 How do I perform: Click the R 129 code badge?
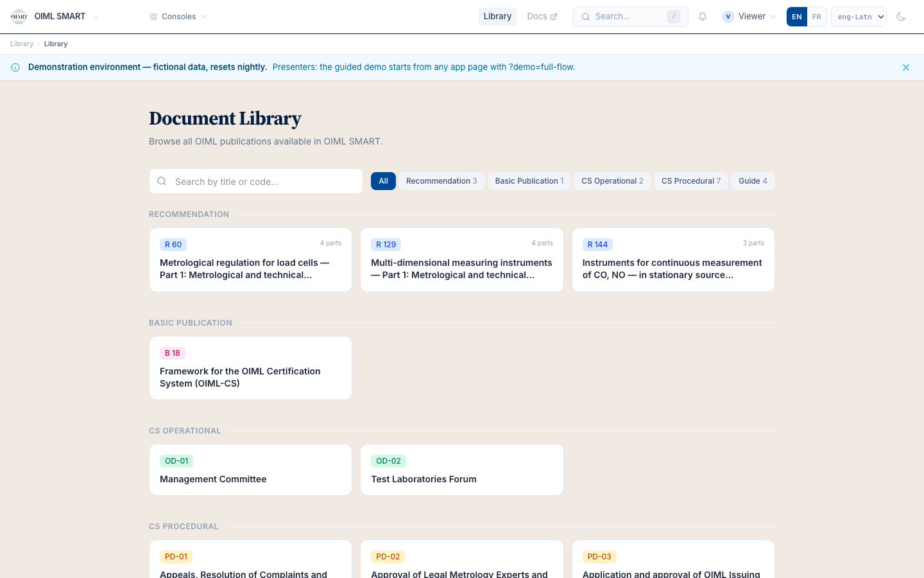click(x=386, y=245)
